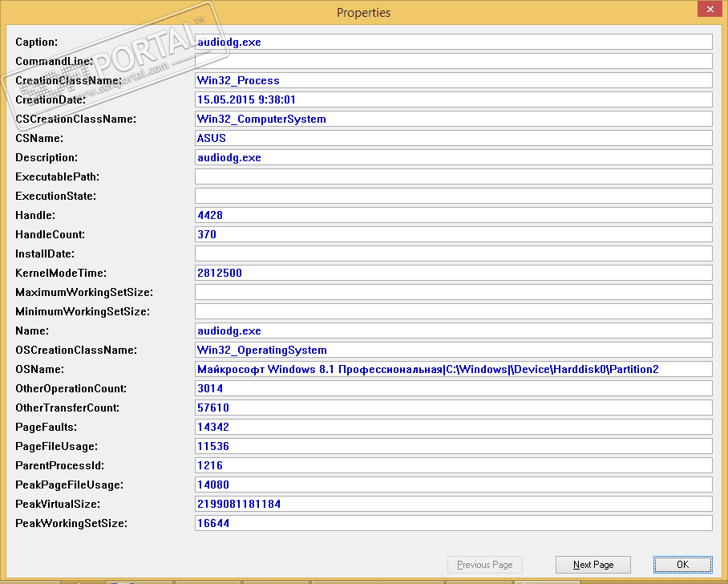This screenshot has width=728, height=584.
Task: Click the 'KernelModeTime:' label text
Action: click(61, 273)
